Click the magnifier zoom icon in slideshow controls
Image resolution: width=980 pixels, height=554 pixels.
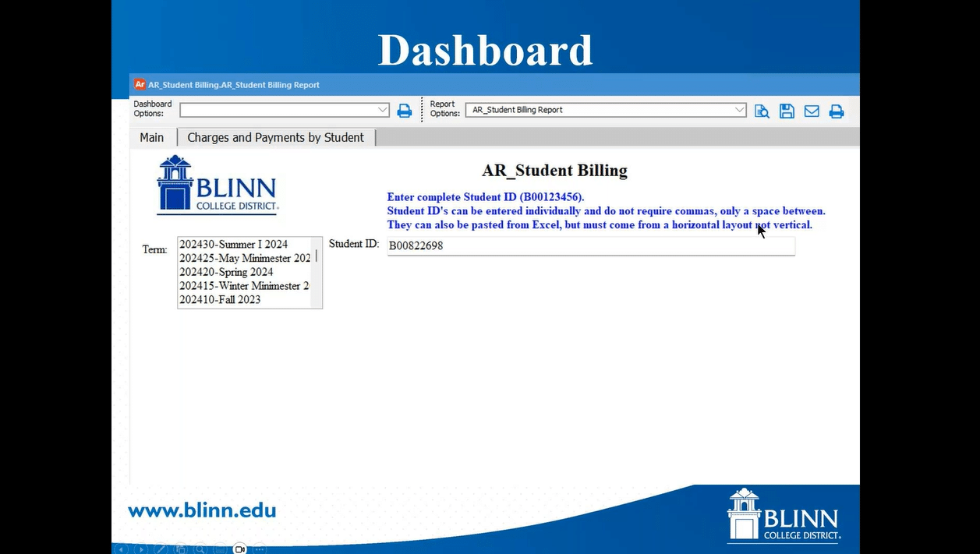200,549
